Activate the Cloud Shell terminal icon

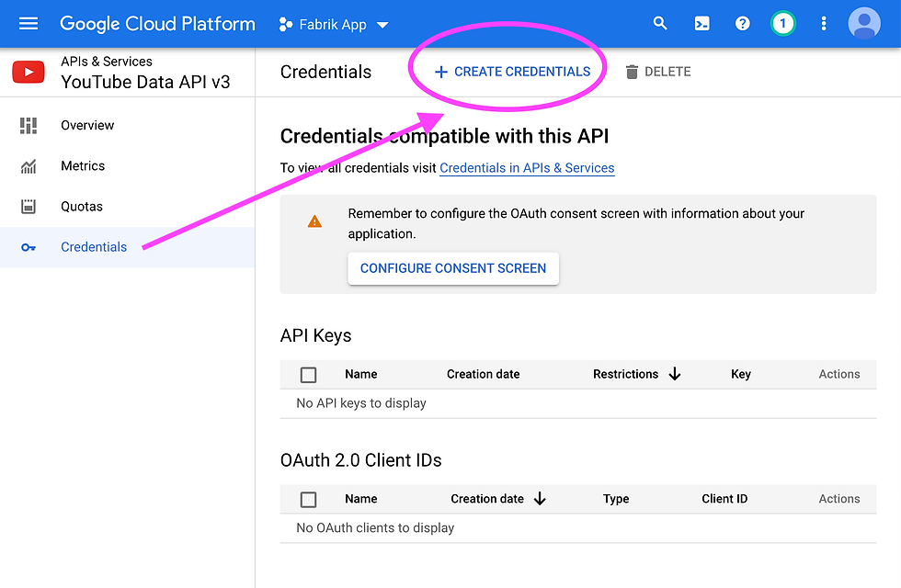[701, 24]
